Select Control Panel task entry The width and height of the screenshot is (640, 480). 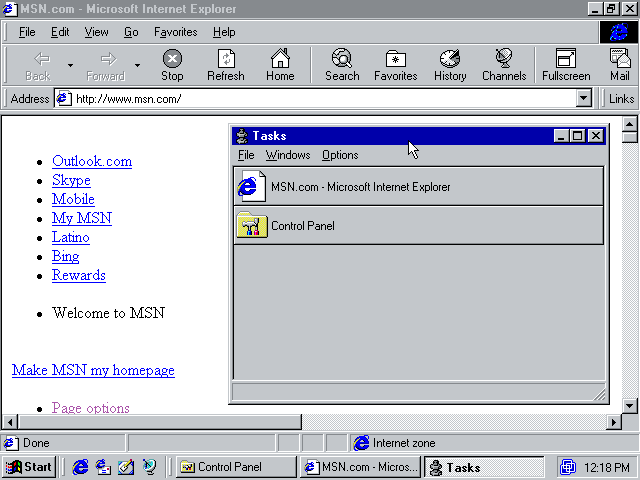[418, 226]
